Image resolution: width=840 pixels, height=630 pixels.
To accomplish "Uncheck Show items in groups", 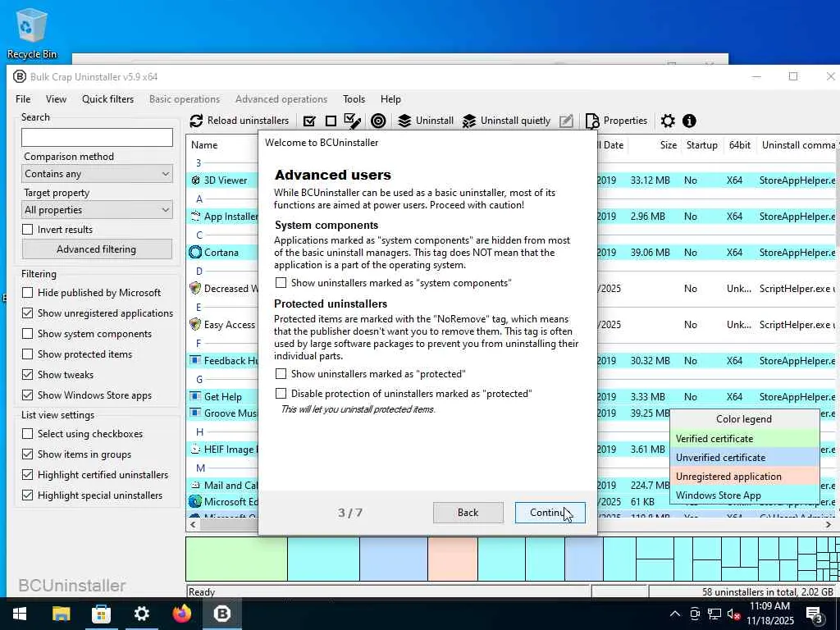I will [27, 454].
